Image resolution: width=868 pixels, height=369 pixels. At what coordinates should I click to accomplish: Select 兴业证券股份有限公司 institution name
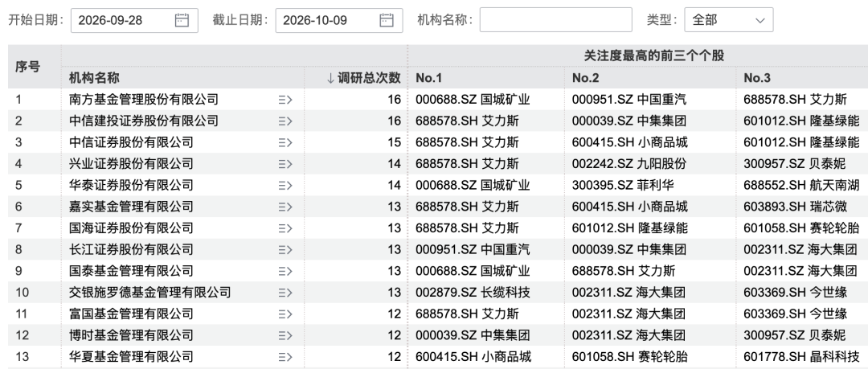pos(131,164)
